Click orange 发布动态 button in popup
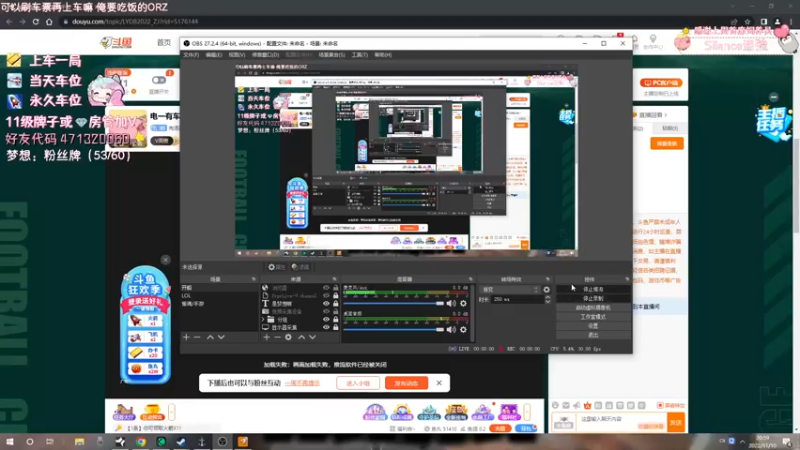The width and height of the screenshot is (800, 450). [407, 383]
